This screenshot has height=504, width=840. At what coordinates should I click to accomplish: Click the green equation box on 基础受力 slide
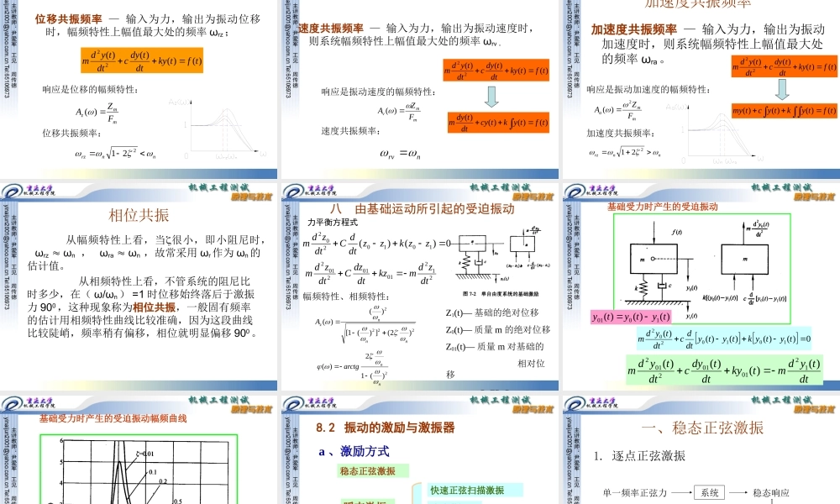[724, 370]
